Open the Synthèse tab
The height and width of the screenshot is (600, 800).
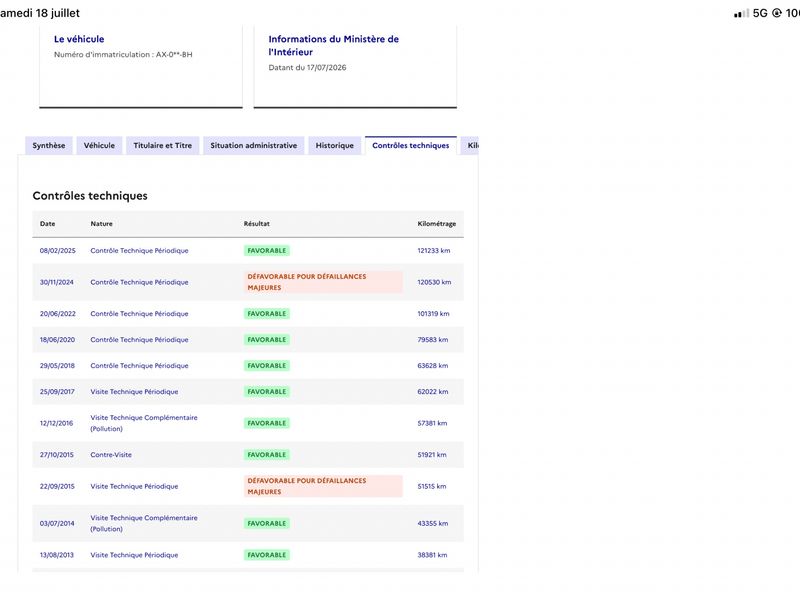click(49, 145)
